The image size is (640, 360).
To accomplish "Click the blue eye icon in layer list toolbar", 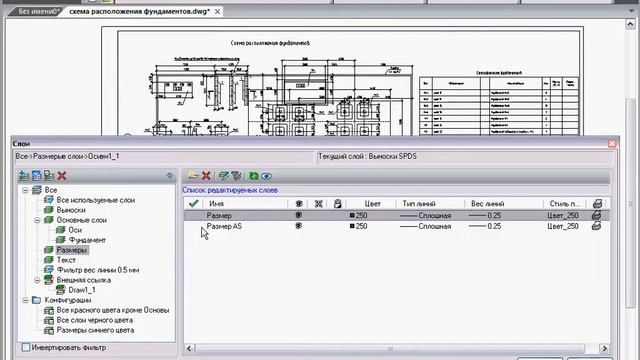I will click(x=266, y=176).
